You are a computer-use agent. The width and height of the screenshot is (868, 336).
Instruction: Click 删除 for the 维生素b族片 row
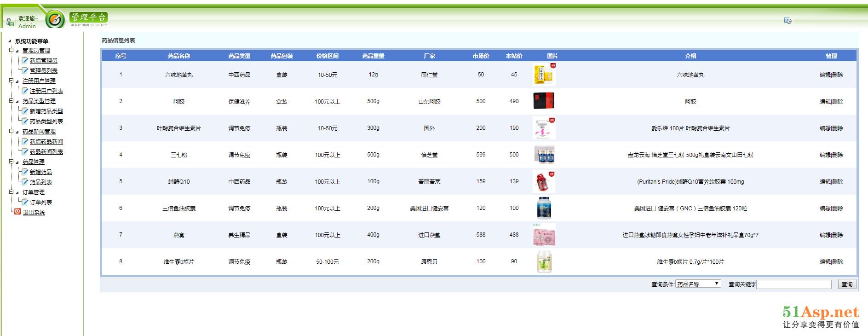(x=838, y=261)
